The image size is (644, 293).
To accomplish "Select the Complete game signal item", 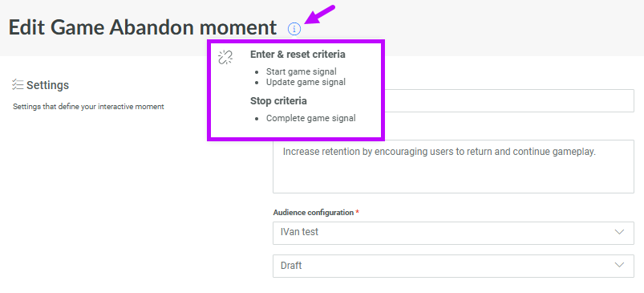I will 311,118.
